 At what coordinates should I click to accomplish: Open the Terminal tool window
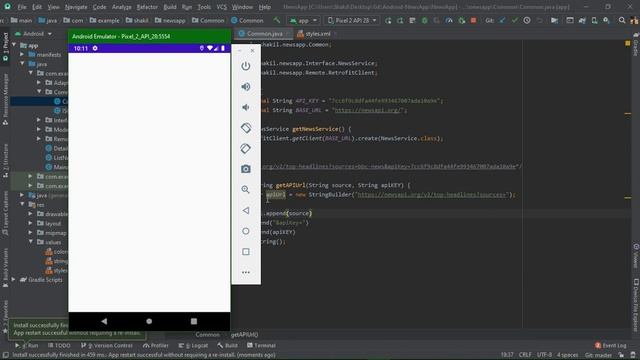(x=261, y=345)
